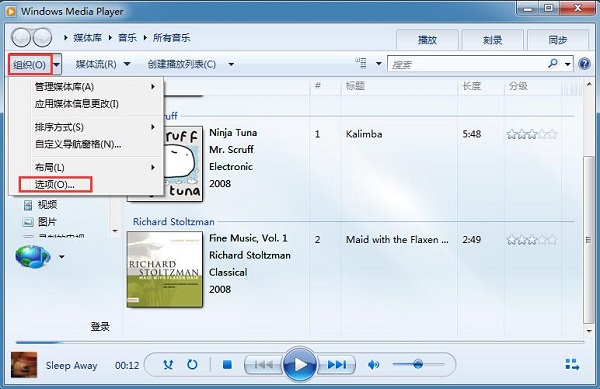Click 创建播放列表(C) button
The image size is (600, 389).
182,64
